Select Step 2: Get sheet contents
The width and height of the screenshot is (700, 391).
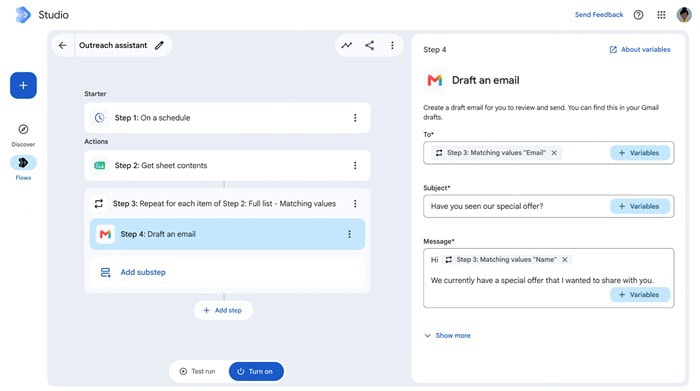pos(227,166)
